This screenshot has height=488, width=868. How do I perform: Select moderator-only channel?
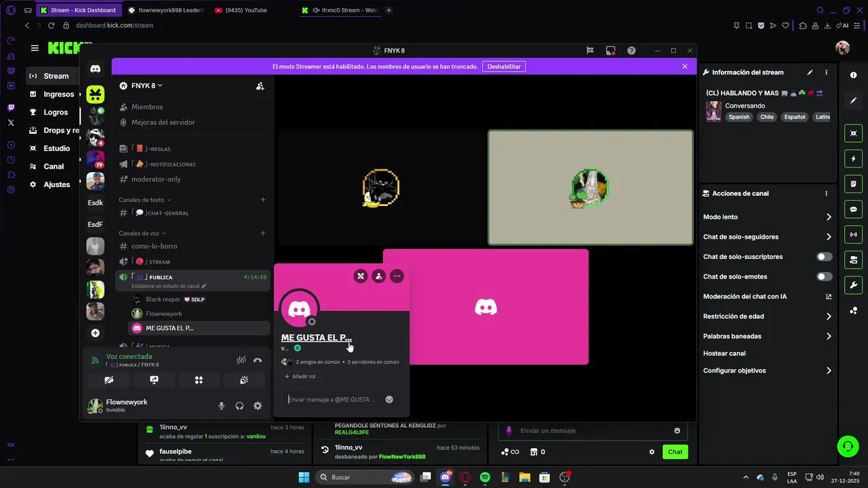click(x=193, y=179)
